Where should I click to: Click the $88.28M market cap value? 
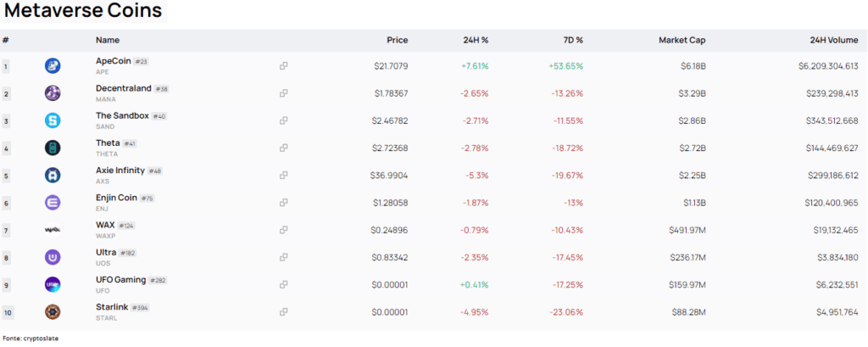[689, 311]
